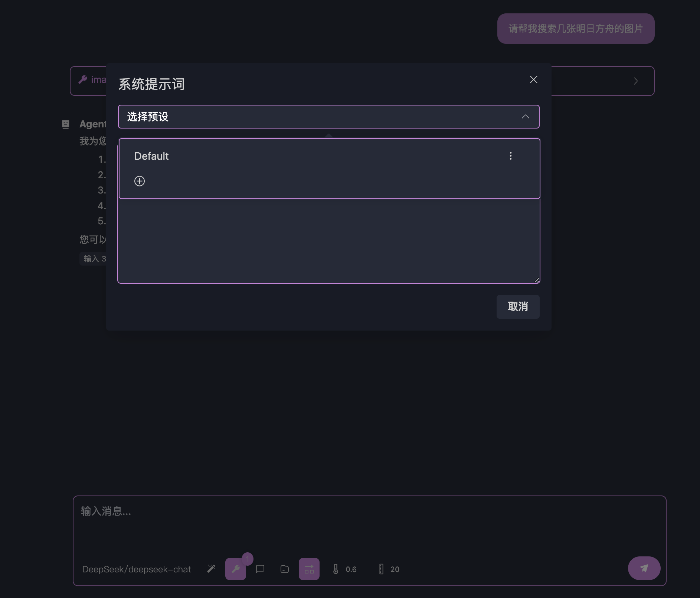The image size is (700, 598).
Task: Click the 取消 button
Action: [x=518, y=306]
